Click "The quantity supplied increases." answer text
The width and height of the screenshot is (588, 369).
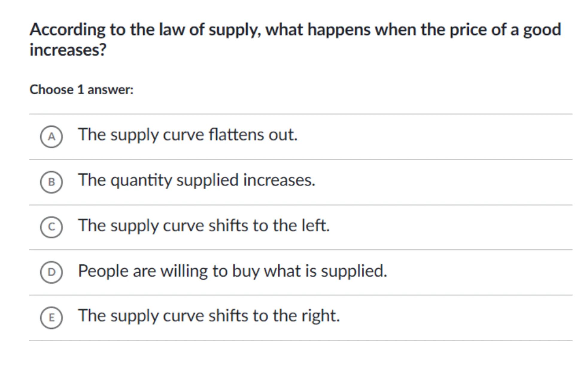pyautogui.click(x=196, y=180)
